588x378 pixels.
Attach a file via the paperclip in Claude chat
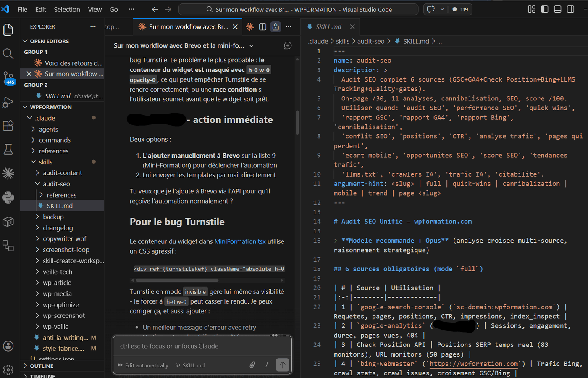(252, 365)
